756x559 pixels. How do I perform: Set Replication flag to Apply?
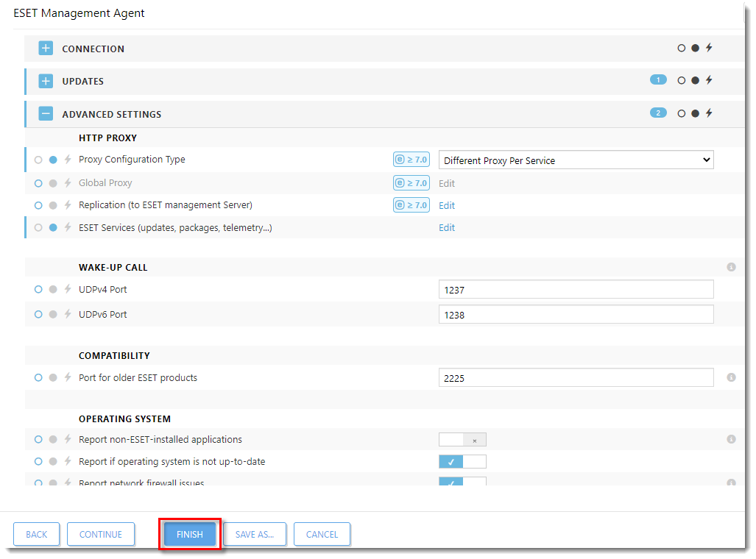pyautogui.click(x=53, y=205)
